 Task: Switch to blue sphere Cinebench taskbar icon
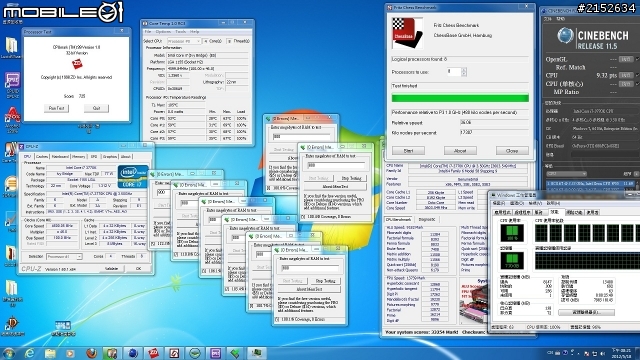point(133,353)
